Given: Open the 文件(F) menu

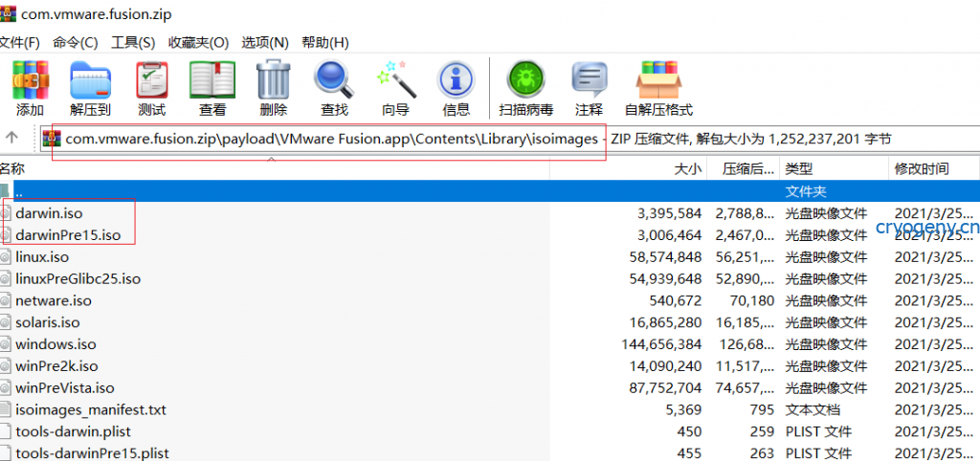Looking at the screenshot, I should [19, 42].
